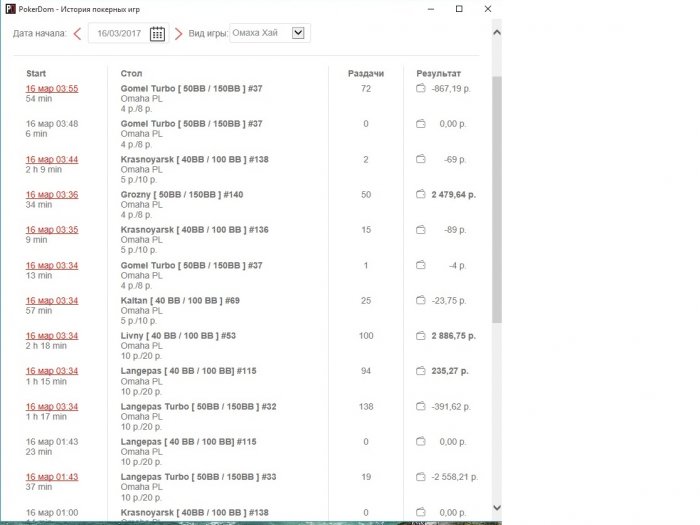
Task: Click the scrollbar down arrow
Action: point(496,508)
